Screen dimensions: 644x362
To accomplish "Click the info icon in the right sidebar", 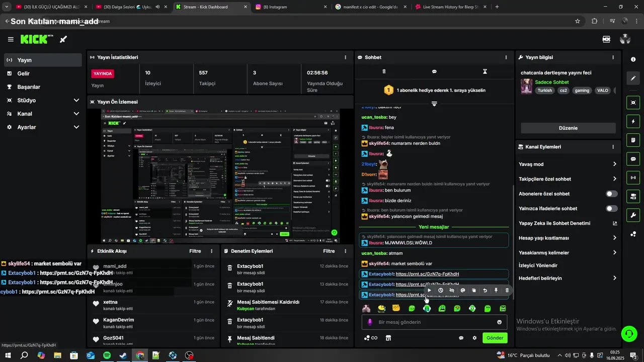I will point(633,59).
